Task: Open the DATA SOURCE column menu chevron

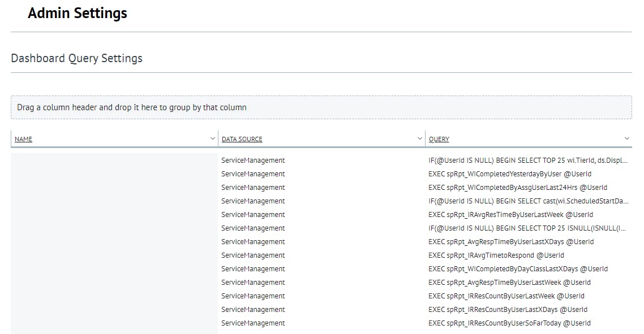Action: tap(419, 138)
